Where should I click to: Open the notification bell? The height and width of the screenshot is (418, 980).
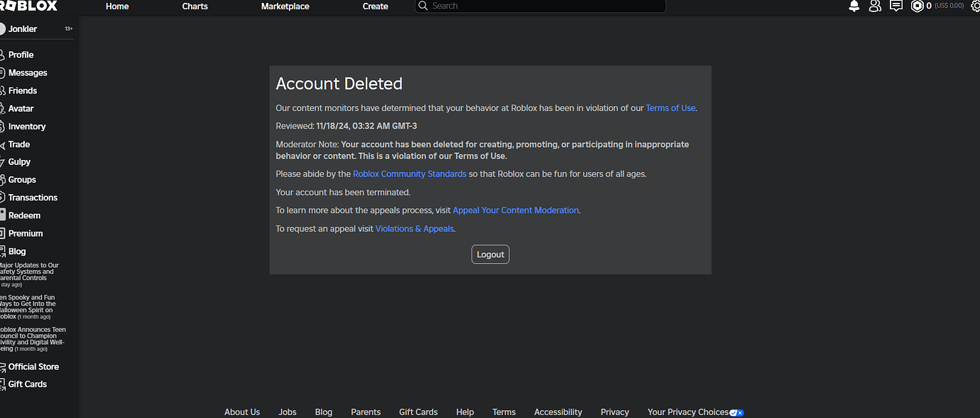click(854, 6)
